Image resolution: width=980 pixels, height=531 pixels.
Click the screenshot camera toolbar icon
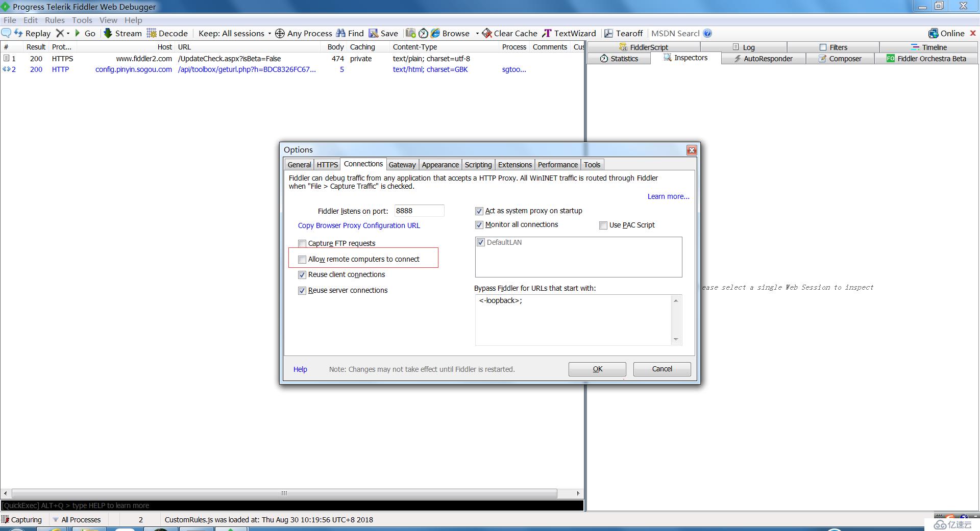pos(410,33)
